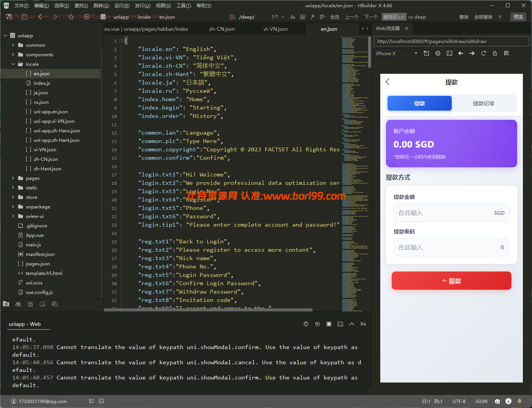Click the console rerun icon

[318, 324]
